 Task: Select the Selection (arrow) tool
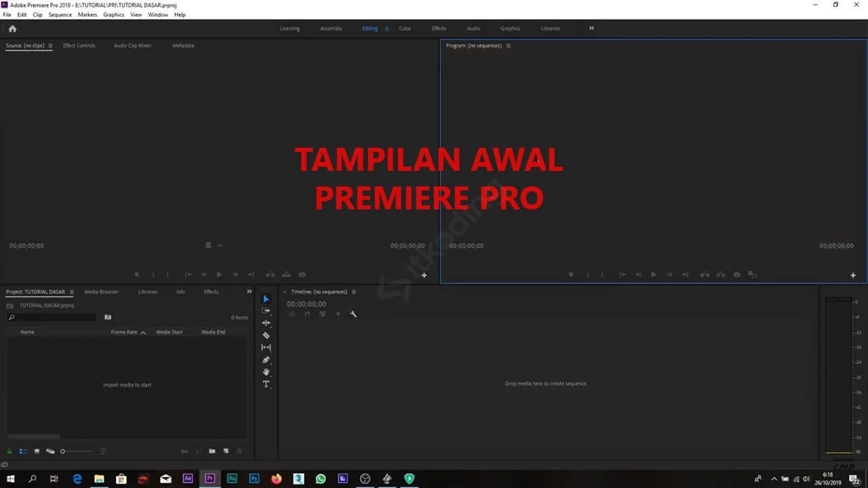pos(266,299)
